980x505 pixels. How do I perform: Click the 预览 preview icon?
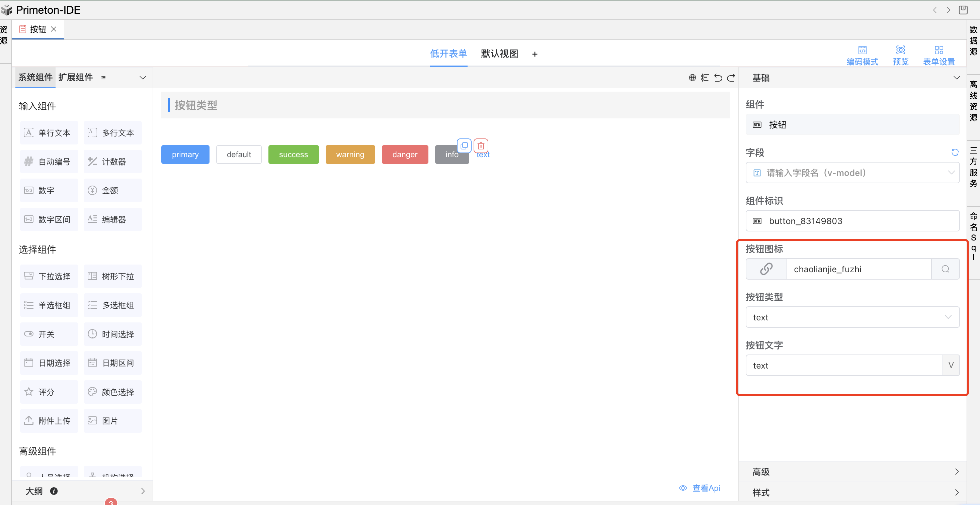pos(900,55)
